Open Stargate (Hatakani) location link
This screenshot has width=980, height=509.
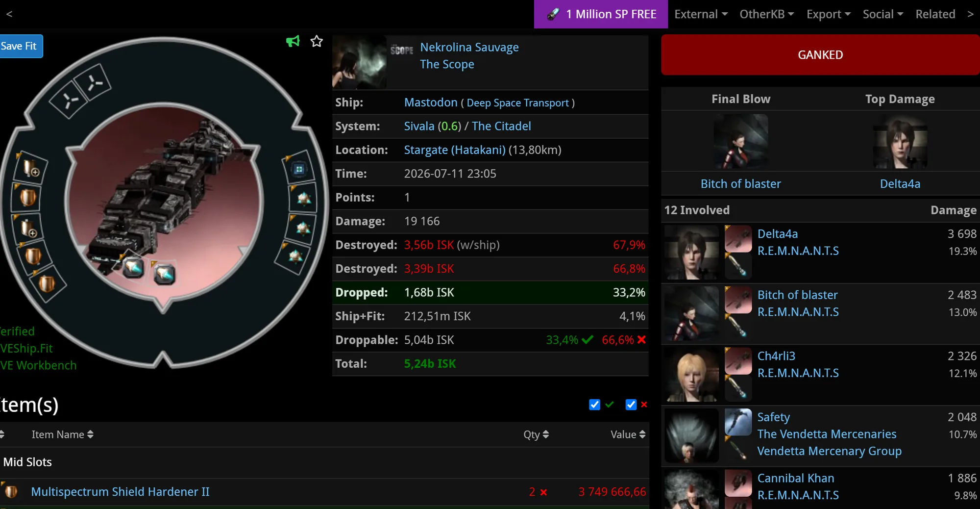click(x=455, y=150)
